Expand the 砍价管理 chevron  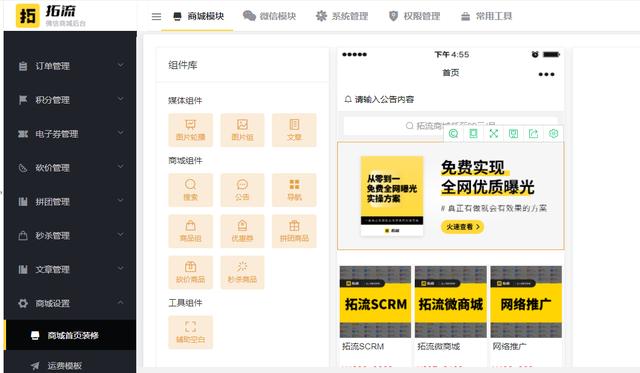(121, 167)
